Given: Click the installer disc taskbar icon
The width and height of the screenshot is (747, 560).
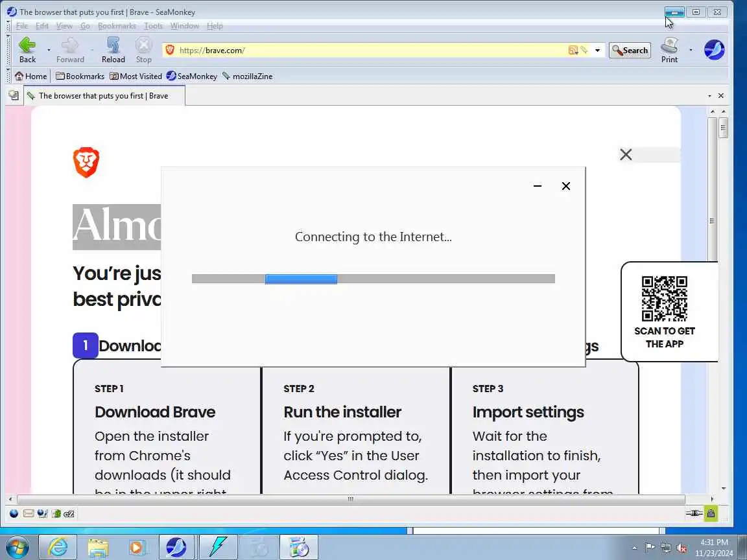Looking at the screenshot, I should (299, 547).
